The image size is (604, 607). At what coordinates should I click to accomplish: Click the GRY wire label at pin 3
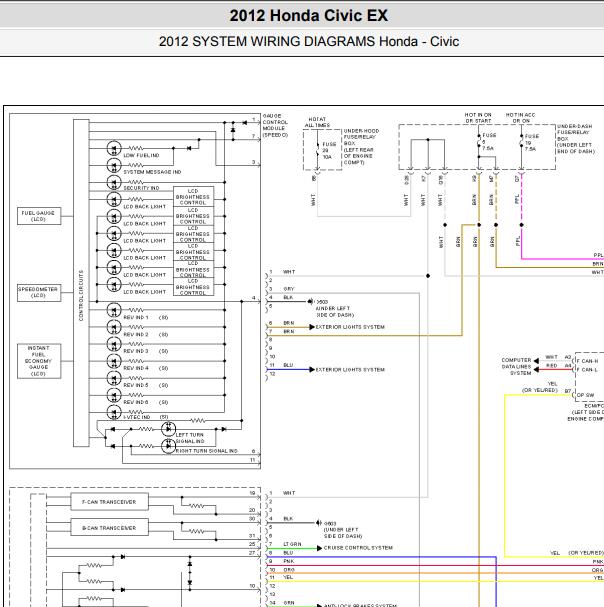(x=289, y=289)
